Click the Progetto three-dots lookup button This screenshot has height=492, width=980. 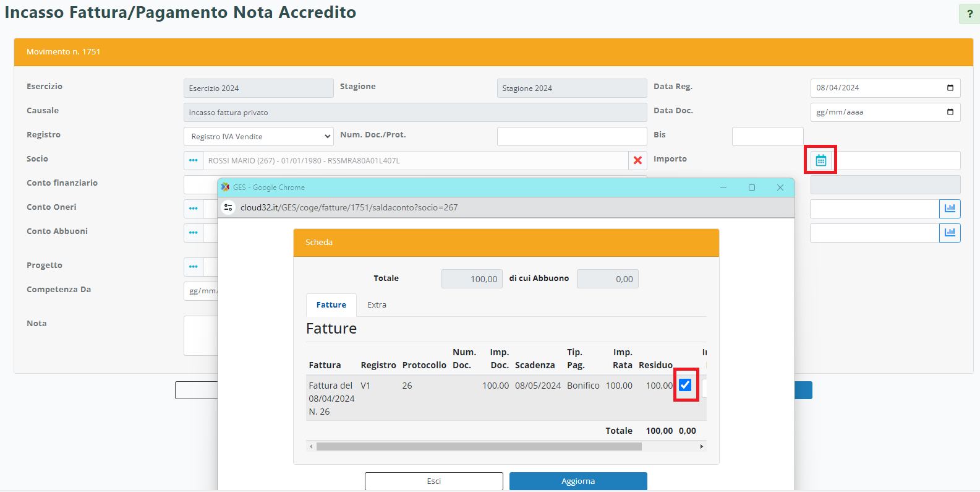point(194,267)
